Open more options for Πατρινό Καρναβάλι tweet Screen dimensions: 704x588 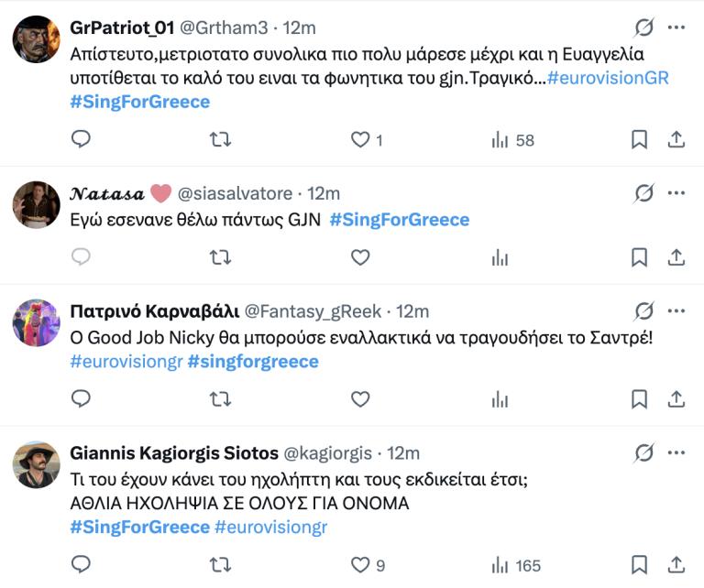coord(676,311)
